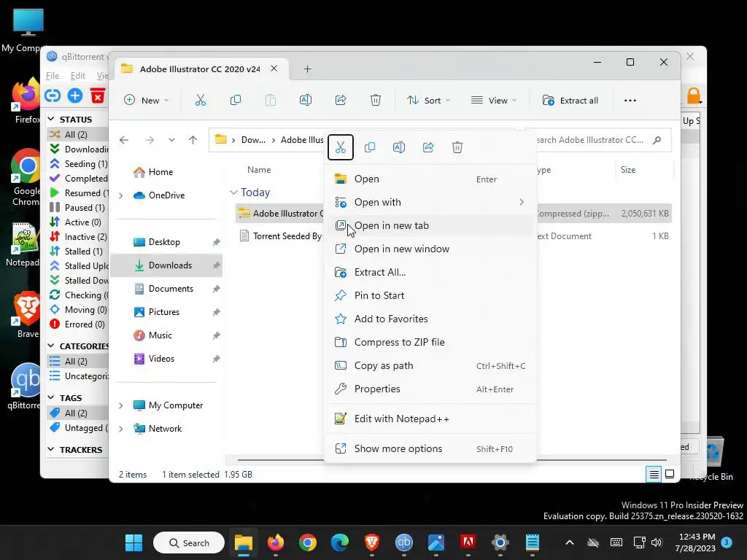Choose Open in new window
This screenshot has height=560, width=747.
pos(430,249)
